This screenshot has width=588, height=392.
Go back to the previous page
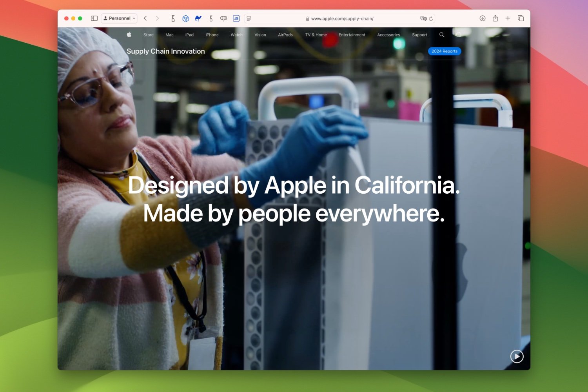pos(145,18)
